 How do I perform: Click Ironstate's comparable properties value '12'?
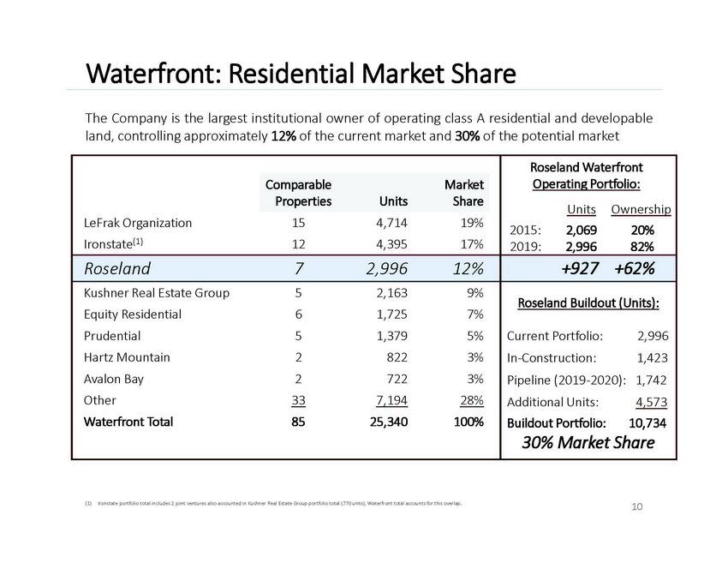coord(298,244)
